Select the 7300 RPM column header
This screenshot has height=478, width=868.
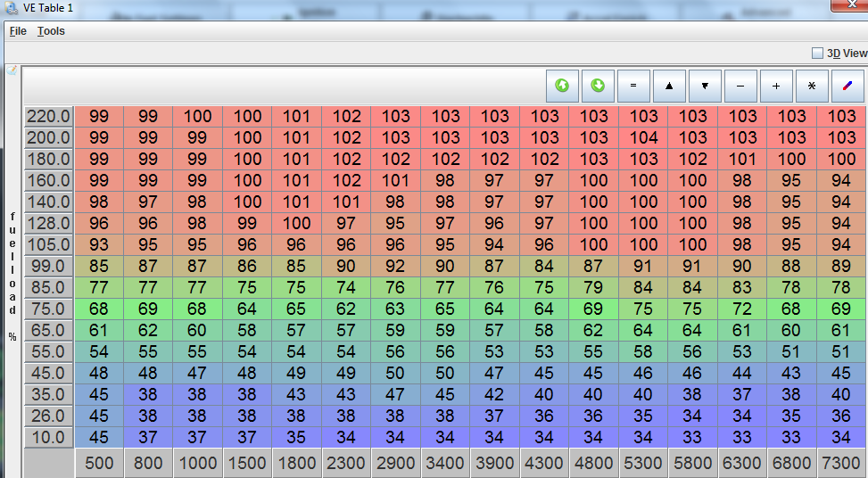[841, 463]
